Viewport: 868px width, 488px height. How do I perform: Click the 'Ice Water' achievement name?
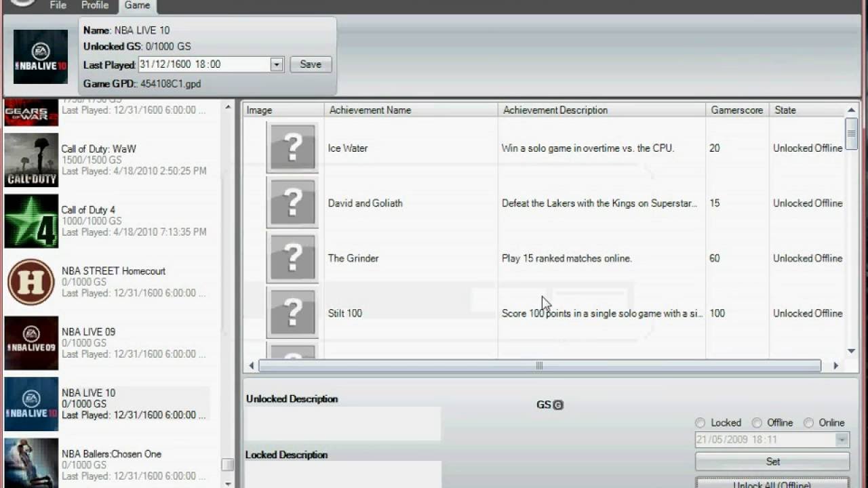click(348, 148)
